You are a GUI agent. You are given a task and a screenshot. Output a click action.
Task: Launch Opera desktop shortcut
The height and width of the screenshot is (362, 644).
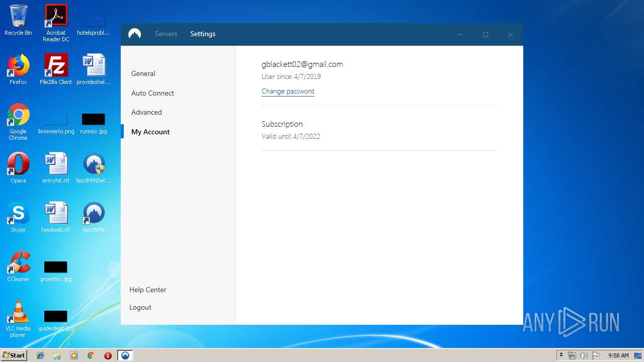tap(18, 168)
